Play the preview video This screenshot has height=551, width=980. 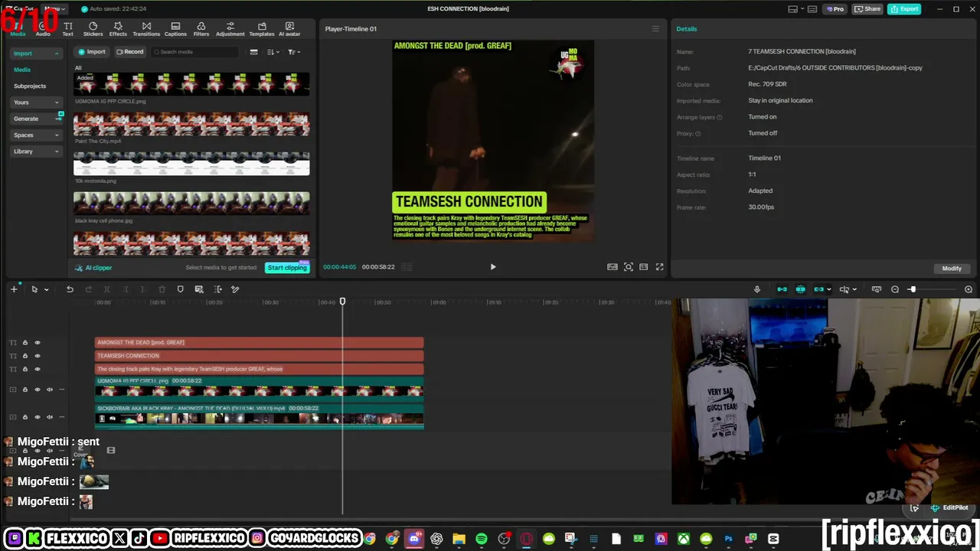pyautogui.click(x=493, y=267)
